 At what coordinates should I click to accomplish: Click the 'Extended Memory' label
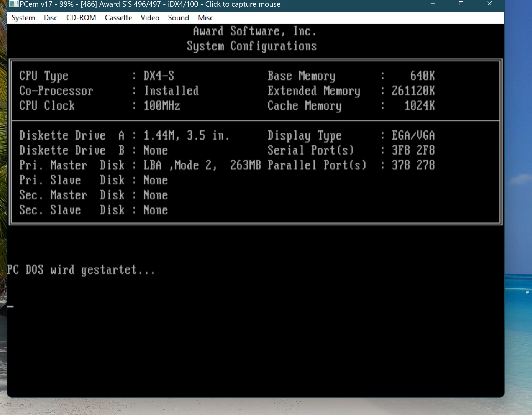click(314, 91)
